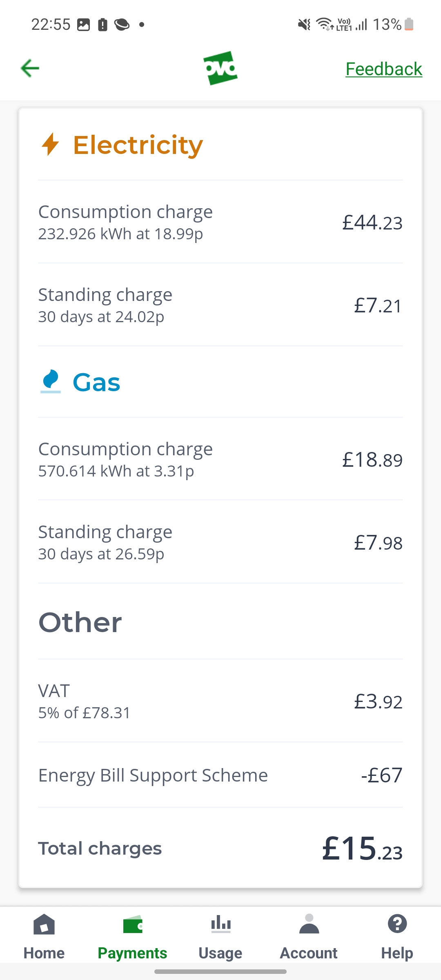441x980 pixels.
Task: Select gas Standing charge £7.98 row
Action: coord(220,542)
